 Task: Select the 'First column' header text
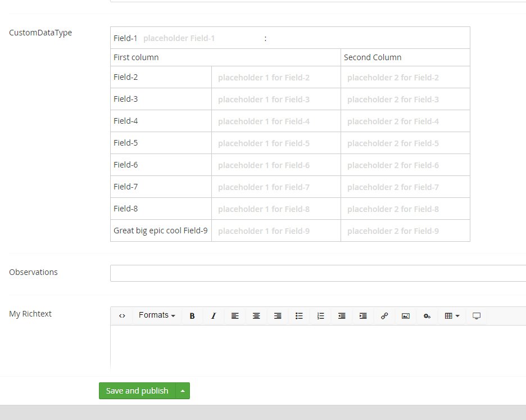(136, 57)
